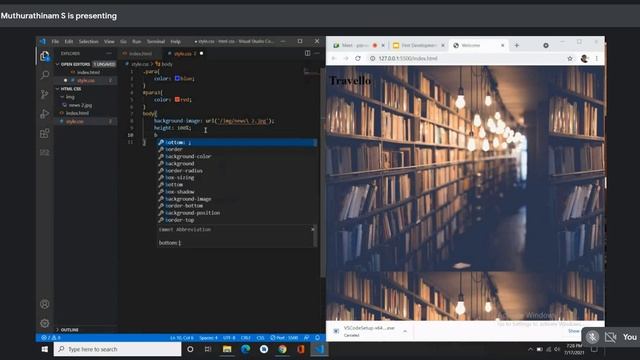Click Spaces: 4 indentation in status bar
The width and height of the screenshot is (640, 360).
point(208,338)
